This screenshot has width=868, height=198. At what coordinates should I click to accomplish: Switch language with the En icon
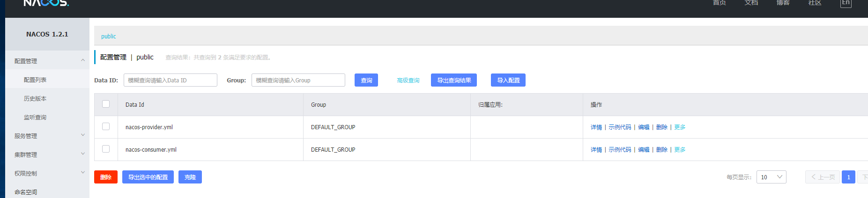pyautogui.click(x=846, y=3)
